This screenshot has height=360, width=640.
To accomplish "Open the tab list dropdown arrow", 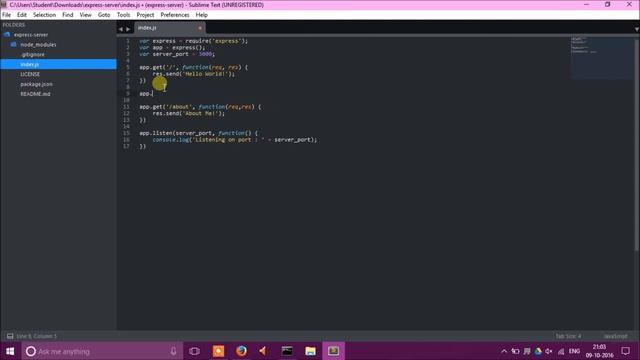I will (x=636, y=29).
